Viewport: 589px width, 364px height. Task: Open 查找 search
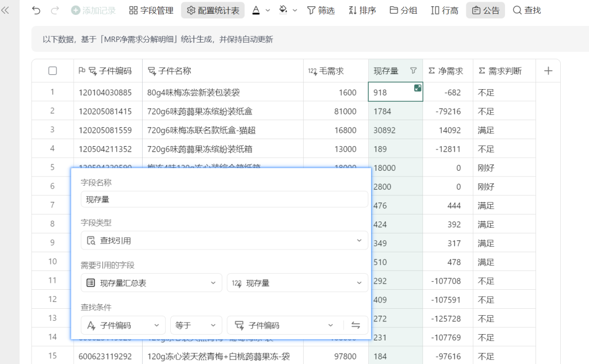(x=527, y=10)
